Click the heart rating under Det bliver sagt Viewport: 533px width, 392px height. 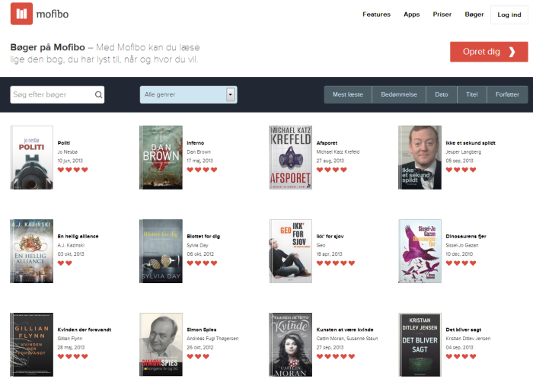(461, 357)
